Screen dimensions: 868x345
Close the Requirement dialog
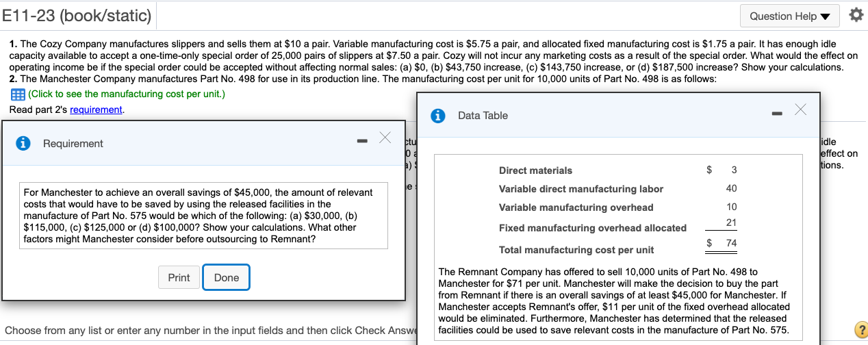point(385,138)
